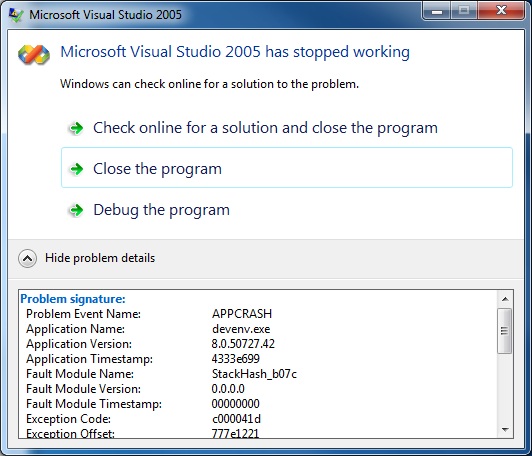
Task: Select version value 8.0.50727.42
Action: pos(243,344)
